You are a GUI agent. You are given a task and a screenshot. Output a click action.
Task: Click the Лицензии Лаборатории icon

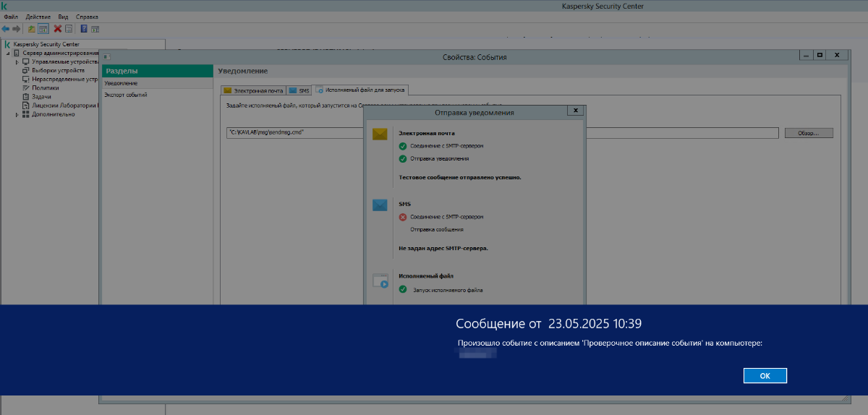pyautogui.click(x=26, y=105)
